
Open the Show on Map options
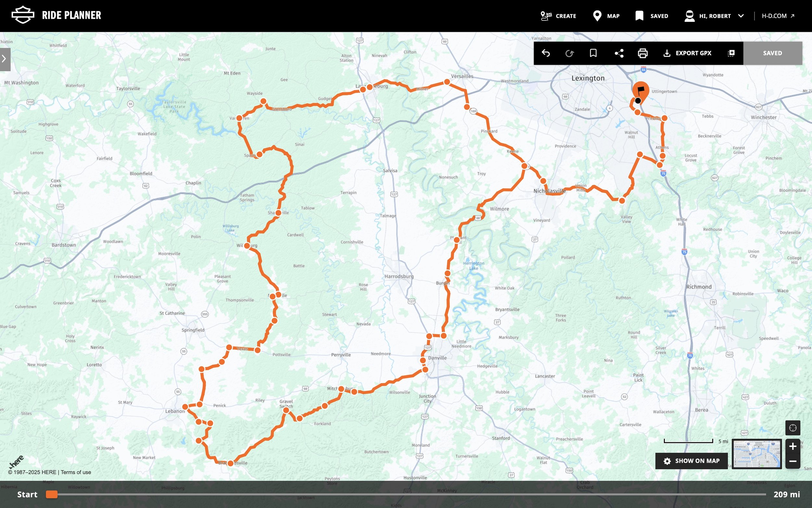point(691,461)
